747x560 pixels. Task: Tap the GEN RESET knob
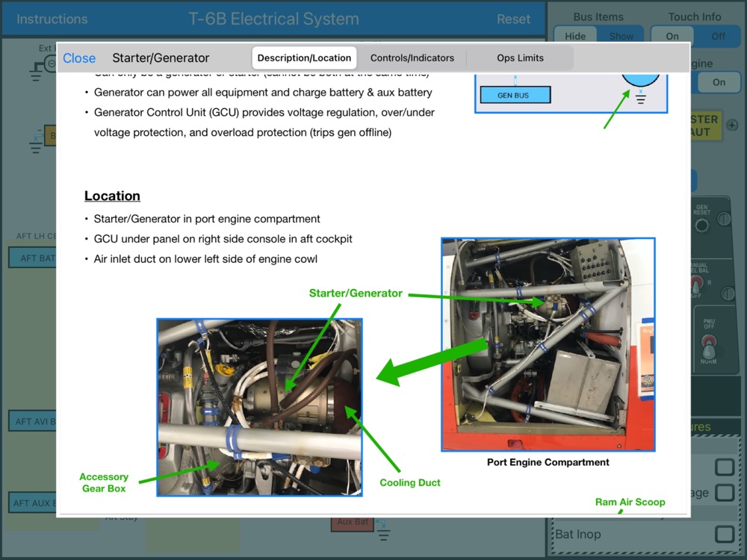(701, 225)
